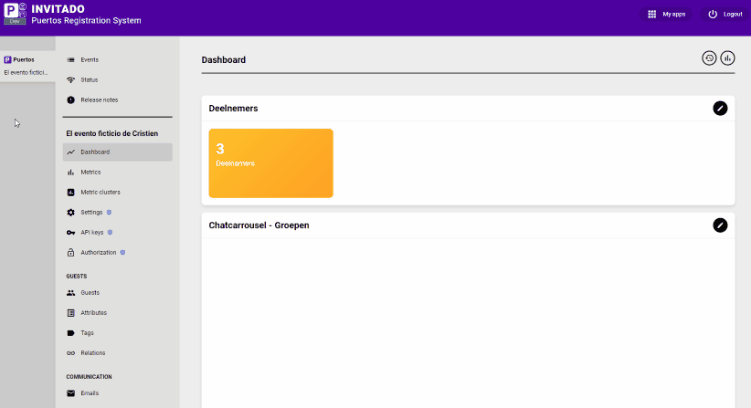Viewport: 751px width, 408px height.
Task: Edit the Chatcarrousel - Groepen widget pencil icon
Action: pos(720,225)
